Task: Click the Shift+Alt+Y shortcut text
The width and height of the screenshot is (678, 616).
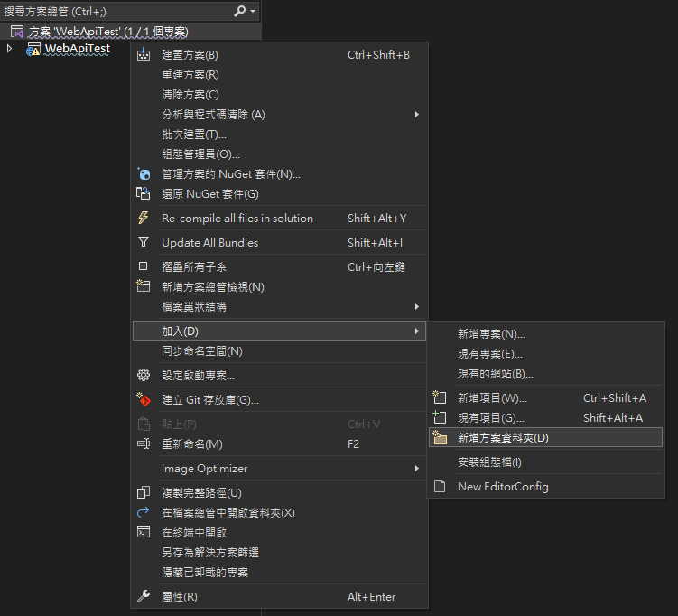Action: tap(376, 218)
